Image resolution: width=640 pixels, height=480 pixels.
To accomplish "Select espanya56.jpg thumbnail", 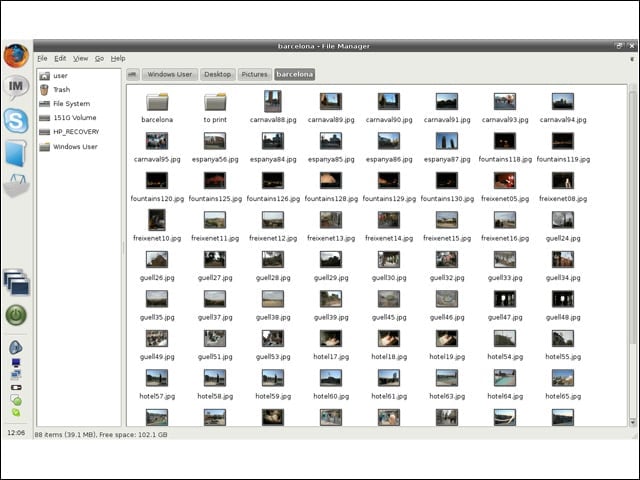I will [215, 141].
